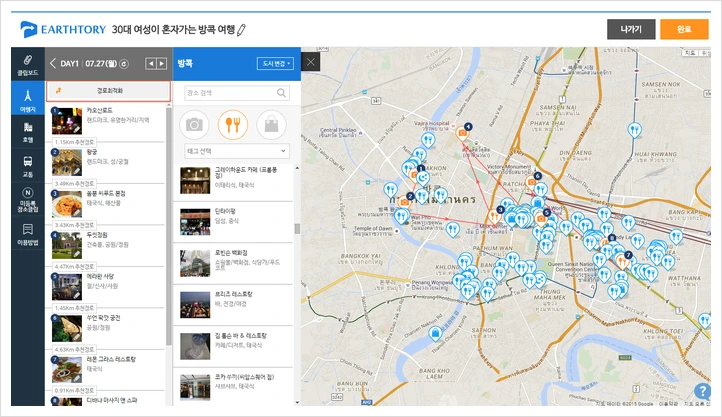Screen dimensions: 722x417
Task: Click map marker 6 near Victory Monument
Action: [532, 181]
